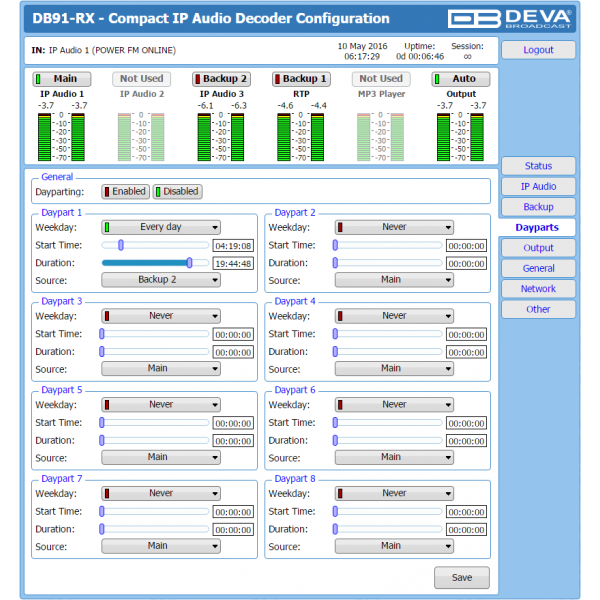This screenshot has height=600, width=600.
Task: Click the Uptime value 0d 00:06:46
Action: pos(420,57)
